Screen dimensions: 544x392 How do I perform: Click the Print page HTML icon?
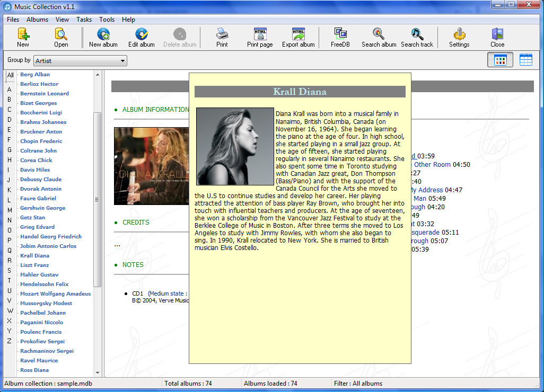point(260,38)
